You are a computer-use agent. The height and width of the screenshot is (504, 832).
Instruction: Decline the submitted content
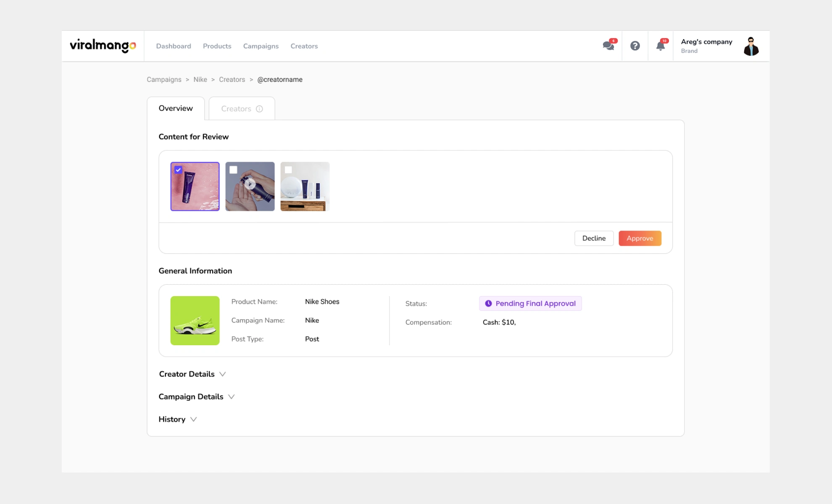[x=594, y=238]
